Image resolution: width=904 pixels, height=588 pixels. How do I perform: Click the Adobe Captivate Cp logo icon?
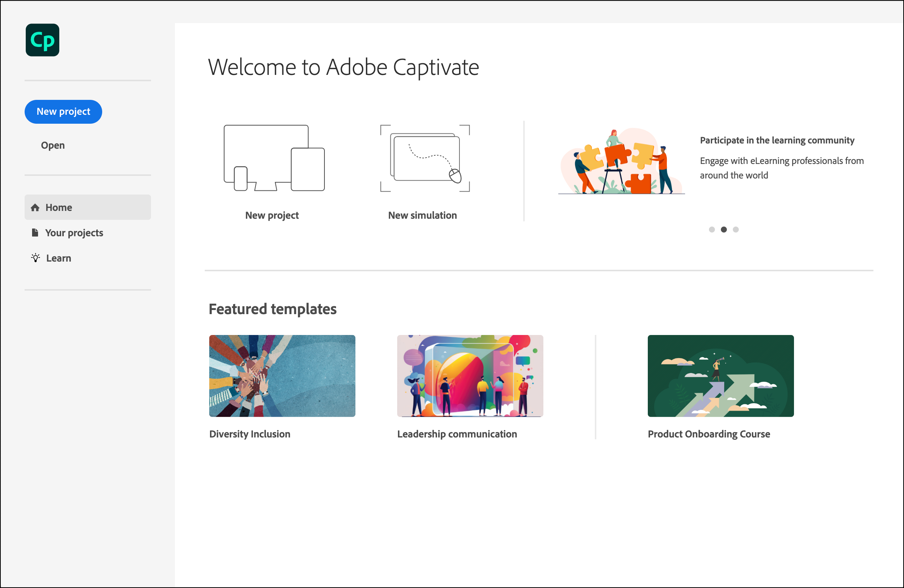tap(43, 41)
